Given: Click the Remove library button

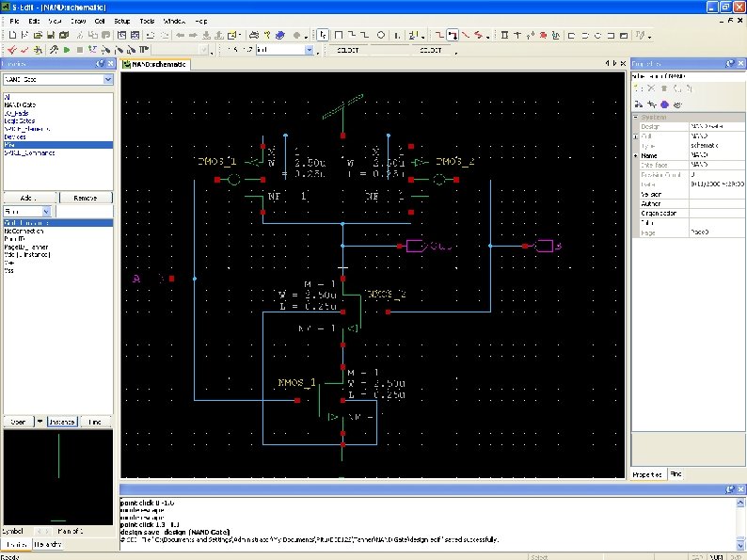Looking at the screenshot, I should pos(85,198).
